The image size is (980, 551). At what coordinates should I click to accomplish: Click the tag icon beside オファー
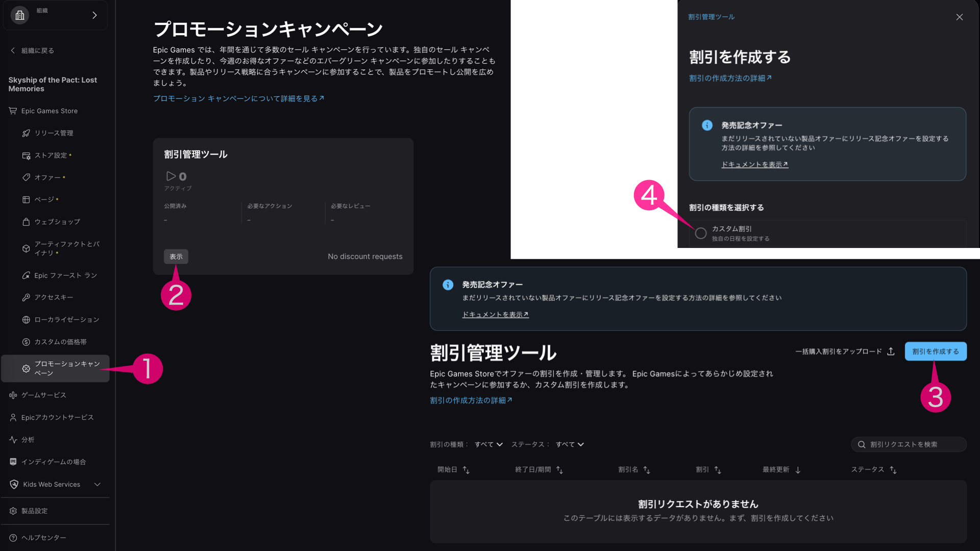pyautogui.click(x=26, y=178)
